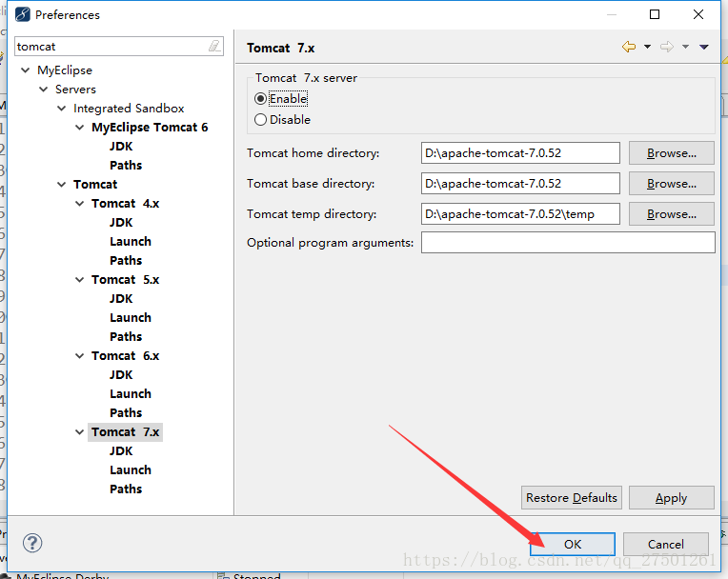Screen dimensions: 728x579
Task: Select Tomcat 6.x tree item
Action: point(126,355)
